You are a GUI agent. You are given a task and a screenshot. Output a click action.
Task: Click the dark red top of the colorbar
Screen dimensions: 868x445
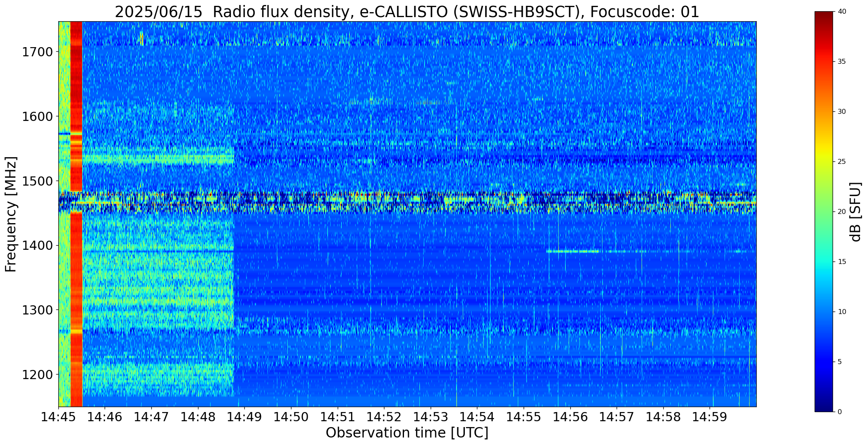click(825, 17)
